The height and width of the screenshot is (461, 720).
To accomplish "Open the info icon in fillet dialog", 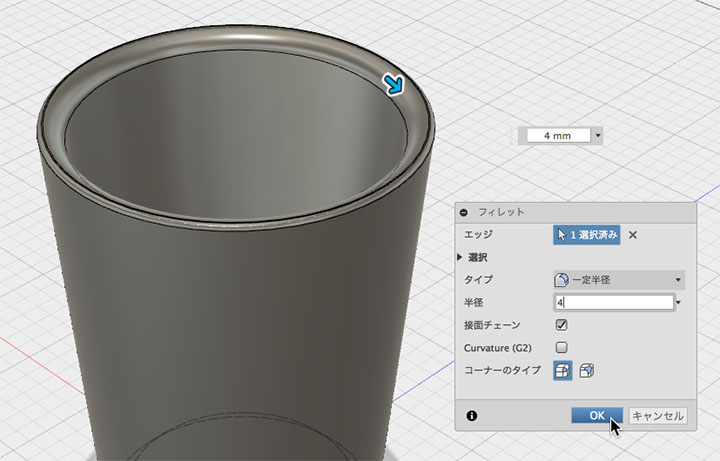I will pos(472,416).
